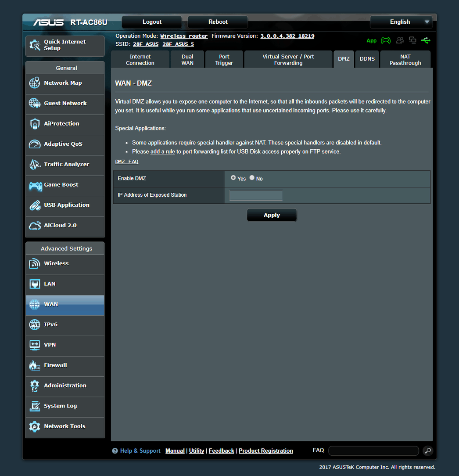This screenshot has width=459, height=476.
Task: Open the Utility link in footer
Action: coord(196,451)
